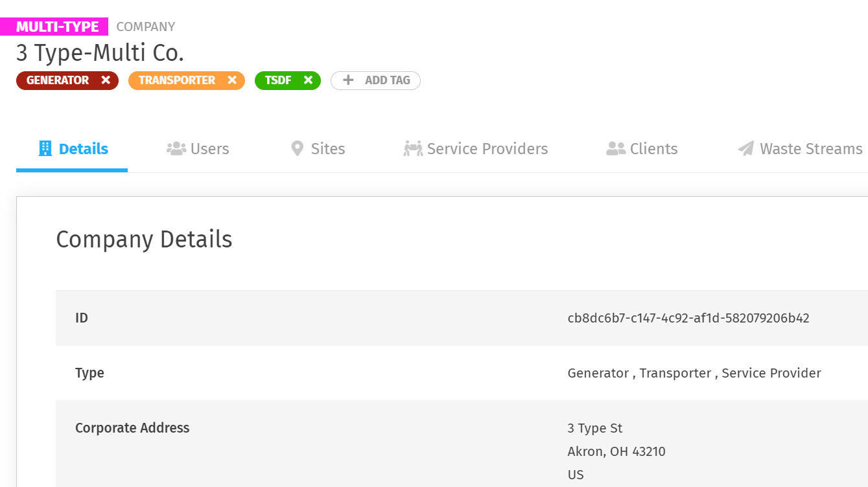The width and height of the screenshot is (868, 487).
Task: Click the ID row label
Action: point(82,318)
